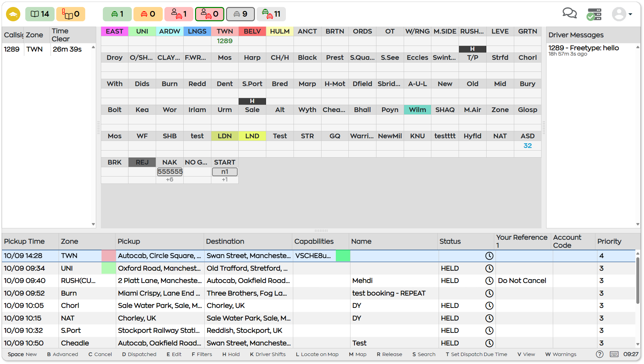Click scroll down arrow in driver list
This screenshot has width=644, height=364.
pyautogui.click(x=93, y=224)
